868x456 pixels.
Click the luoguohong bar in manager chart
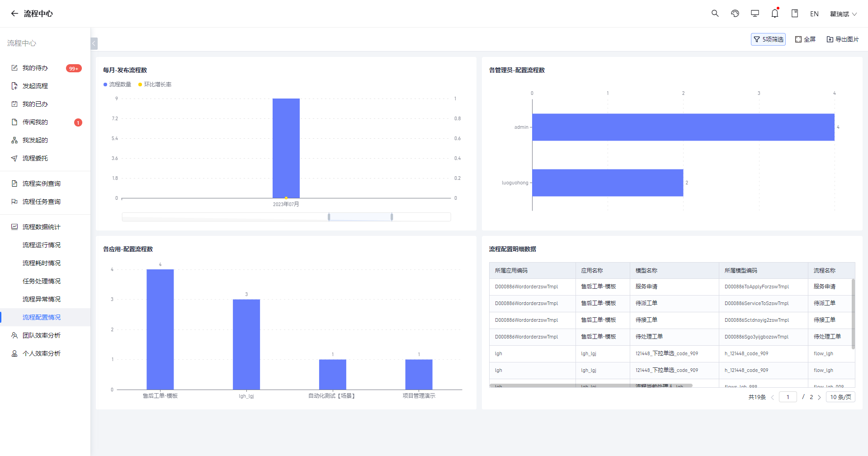(x=608, y=183)
